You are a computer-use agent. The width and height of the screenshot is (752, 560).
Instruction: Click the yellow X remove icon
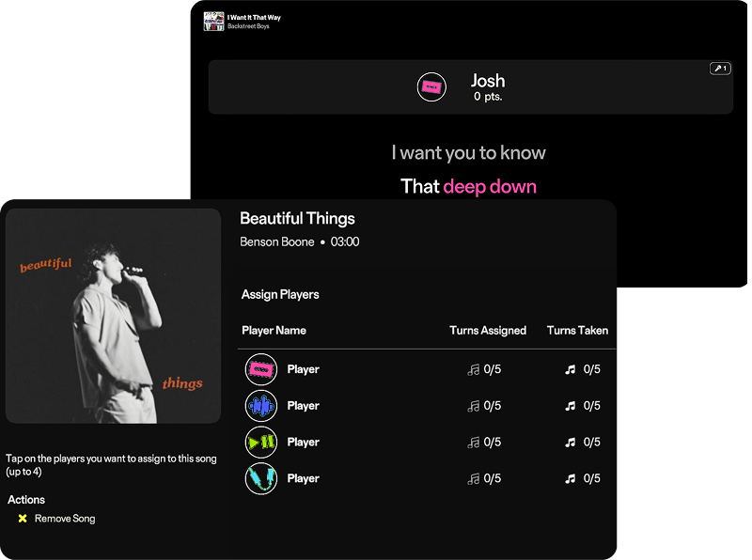[x=23, y=519]
